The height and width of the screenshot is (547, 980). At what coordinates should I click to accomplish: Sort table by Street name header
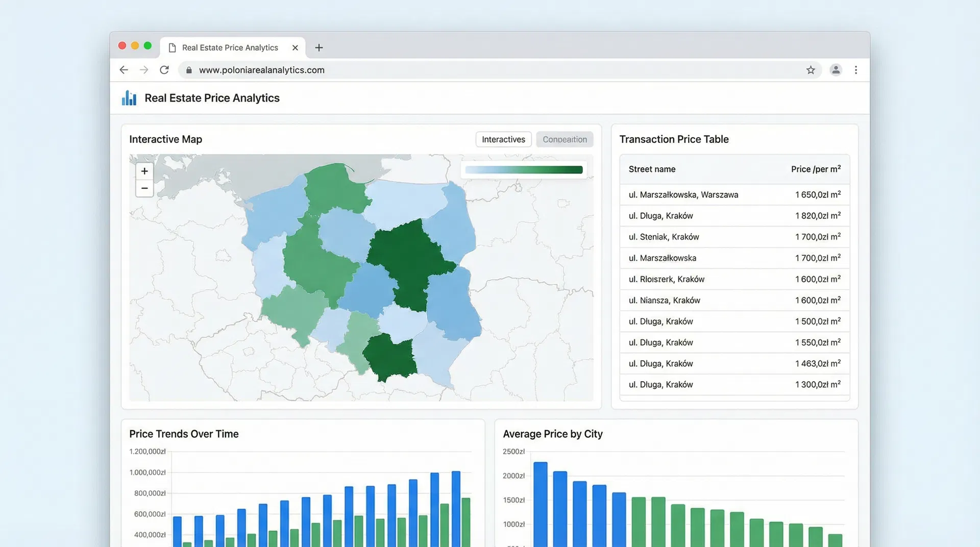pyautogui.click(x=652, y=169)
